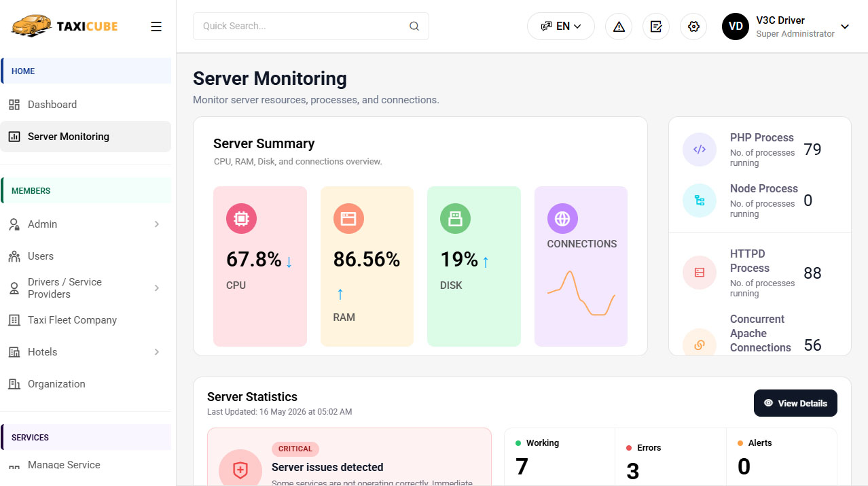Click the Alerts count 0
Image resolution: width=868 pixels, height=486 pixels.
tap(744, 467)
